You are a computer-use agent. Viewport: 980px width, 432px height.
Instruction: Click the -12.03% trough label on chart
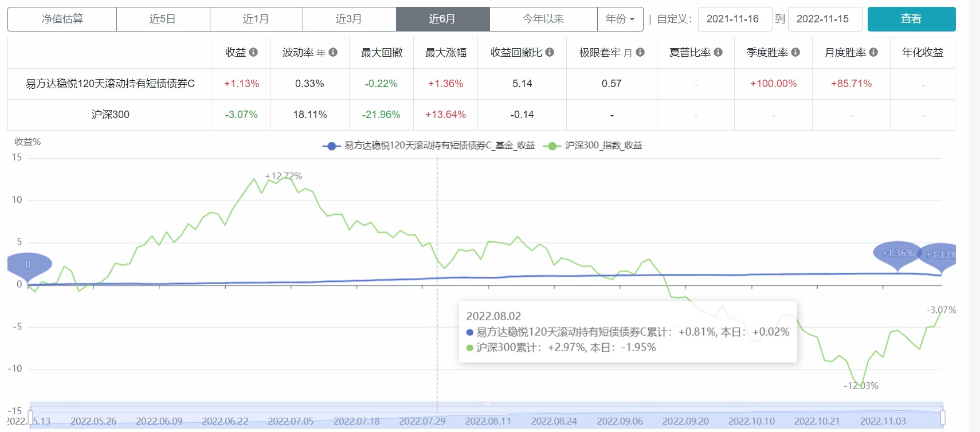pos(861,386)
